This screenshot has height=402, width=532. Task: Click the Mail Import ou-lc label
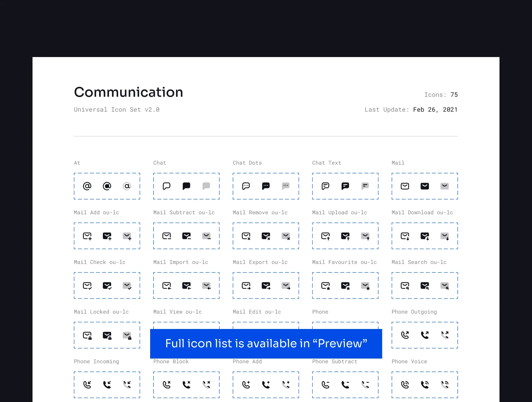click(x=181, y=262)
